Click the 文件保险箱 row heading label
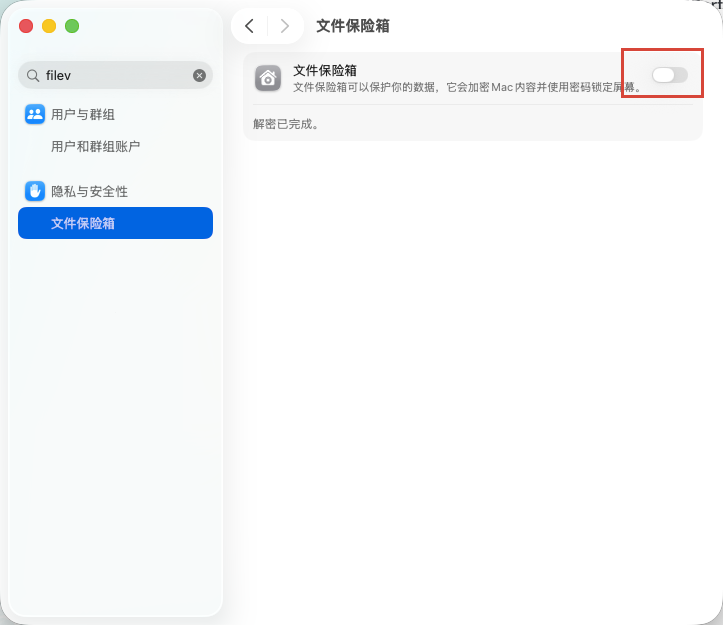Screen dimensions: 723x625 325,70
